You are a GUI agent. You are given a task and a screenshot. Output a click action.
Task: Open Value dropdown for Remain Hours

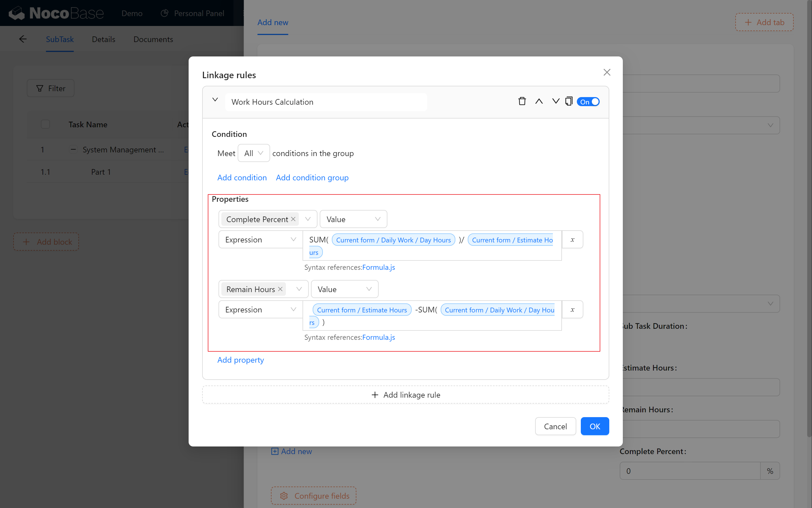[345, 289]
